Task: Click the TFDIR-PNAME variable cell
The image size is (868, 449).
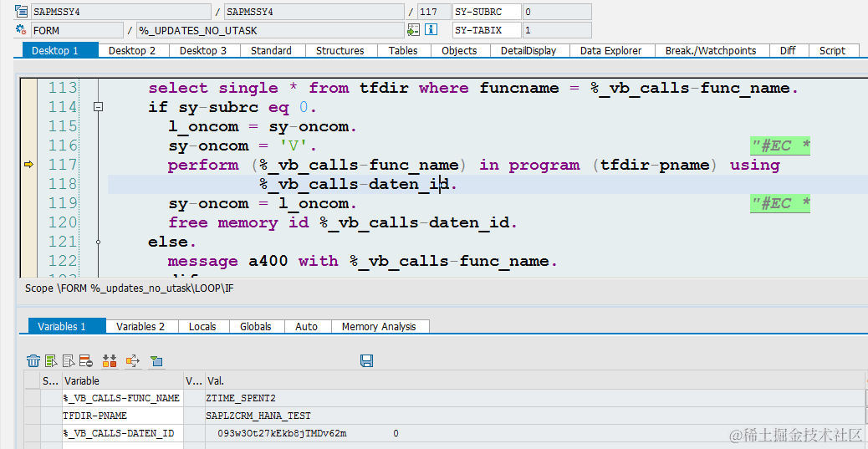Action: [x=122, y=416]
